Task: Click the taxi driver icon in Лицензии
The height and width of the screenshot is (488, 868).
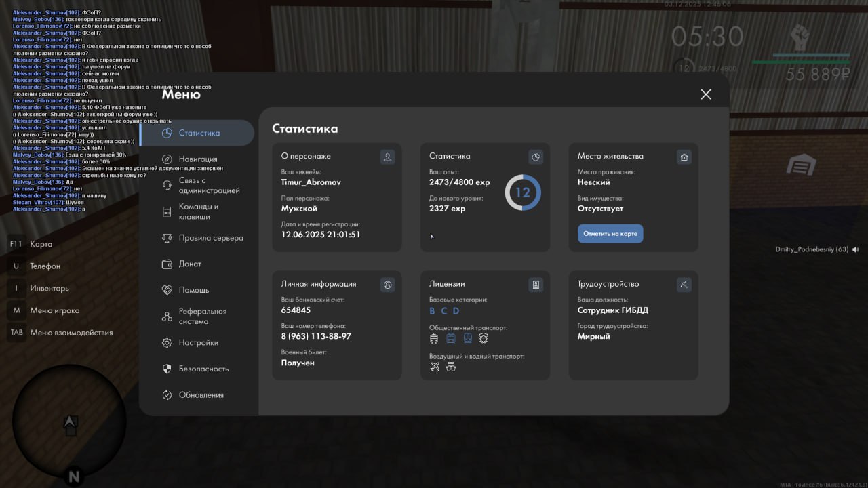Action: coord(484,338)
